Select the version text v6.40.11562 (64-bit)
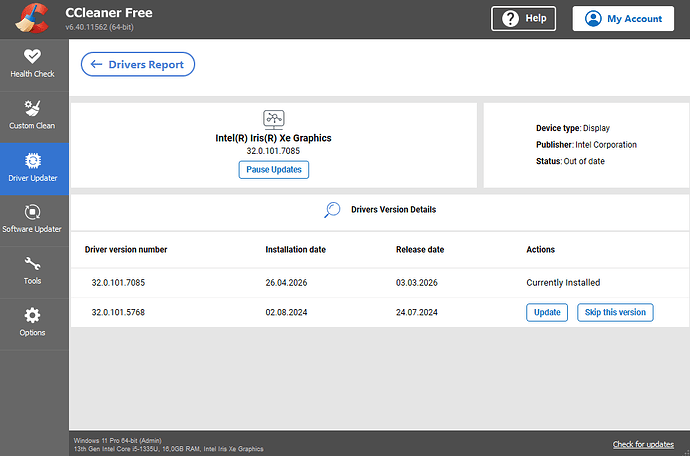Viewport: 690px width, 456px height. [x=99, y=27]
